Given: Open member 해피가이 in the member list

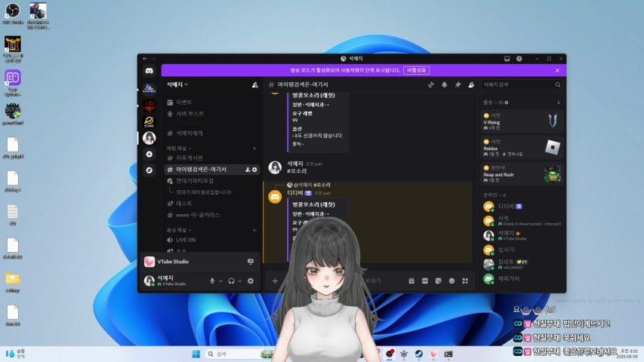Looking at the screenshot, I should coord(522,279).
